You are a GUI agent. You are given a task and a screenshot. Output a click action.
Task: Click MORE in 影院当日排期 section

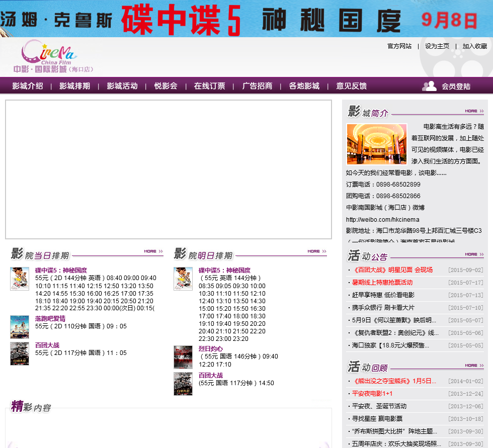pos(153,251)
